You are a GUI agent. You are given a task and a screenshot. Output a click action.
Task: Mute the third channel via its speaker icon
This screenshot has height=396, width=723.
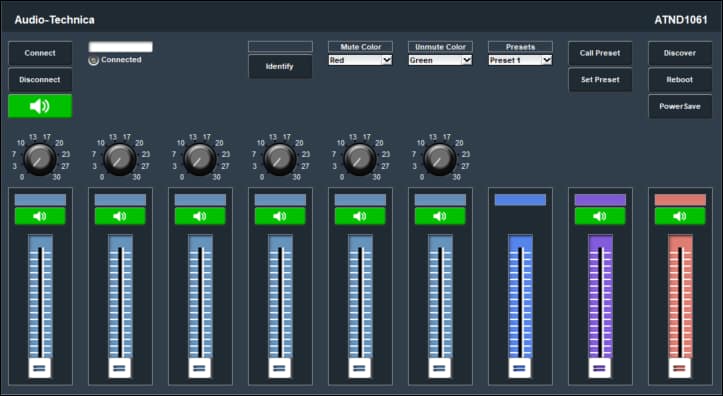pyautogui.click(x=200, y=216)
